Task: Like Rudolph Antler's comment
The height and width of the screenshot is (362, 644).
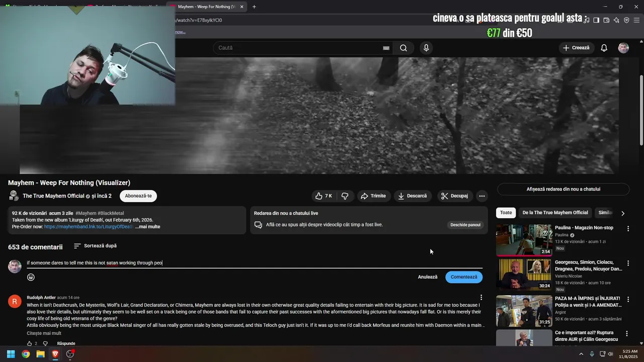Action: [29, 343]
